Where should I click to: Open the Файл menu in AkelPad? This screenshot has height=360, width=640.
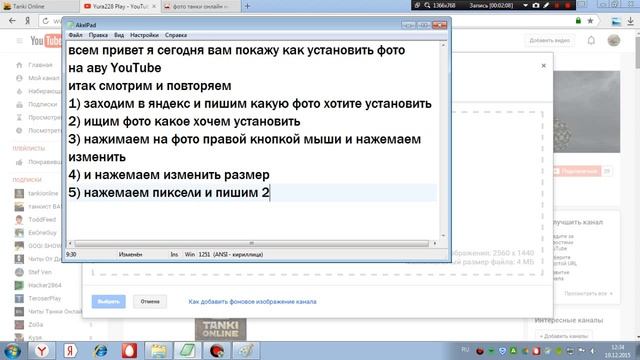[75, 35]
